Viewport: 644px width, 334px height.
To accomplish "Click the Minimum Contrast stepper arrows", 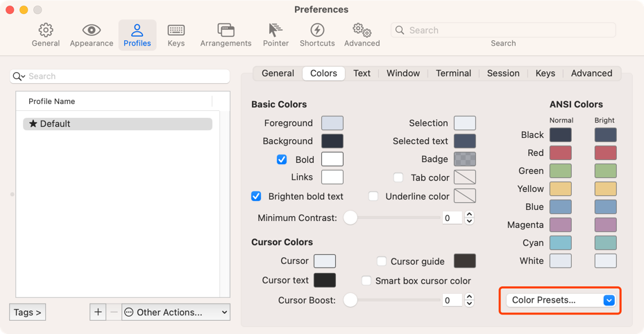I will click(x=469, y=218).
